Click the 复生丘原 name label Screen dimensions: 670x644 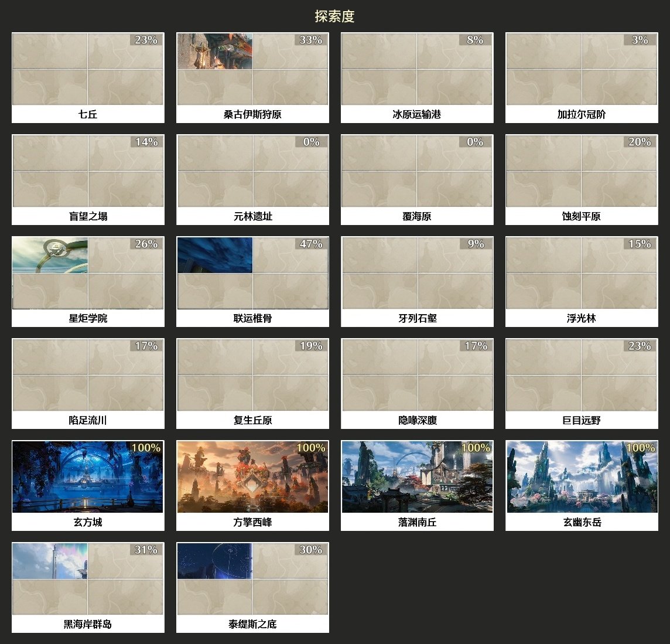point(252,420)
